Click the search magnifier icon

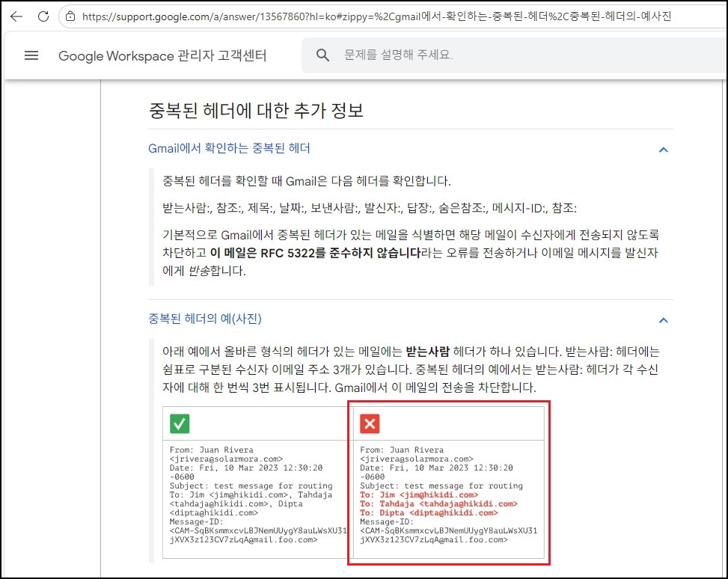tap(322, 55)
